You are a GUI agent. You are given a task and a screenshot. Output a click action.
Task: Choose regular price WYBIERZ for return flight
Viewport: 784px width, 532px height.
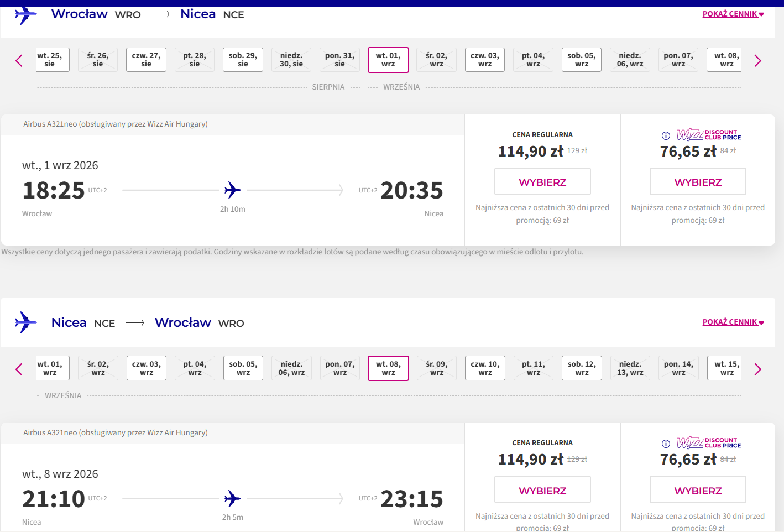pyautogui.click(x=542, y=490)
